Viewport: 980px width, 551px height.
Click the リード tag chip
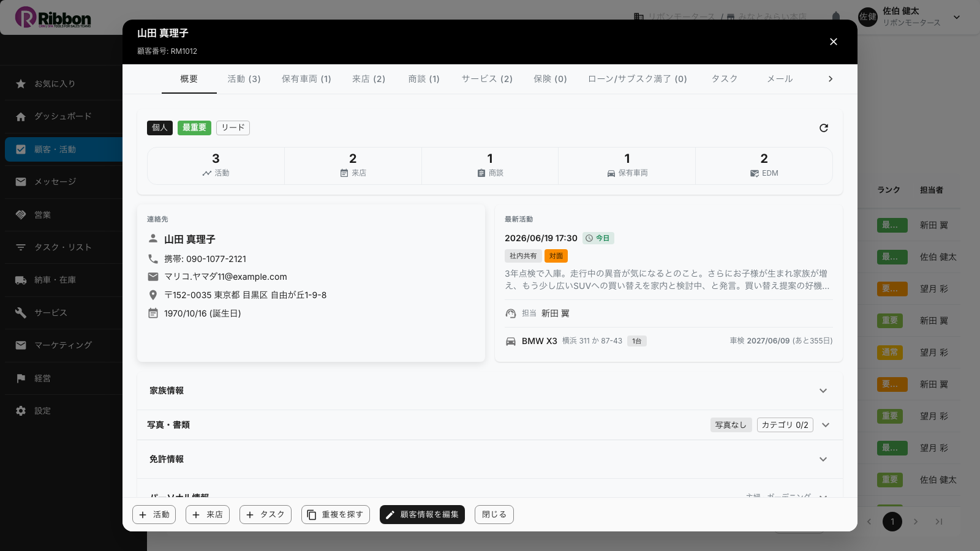[233, 128]
